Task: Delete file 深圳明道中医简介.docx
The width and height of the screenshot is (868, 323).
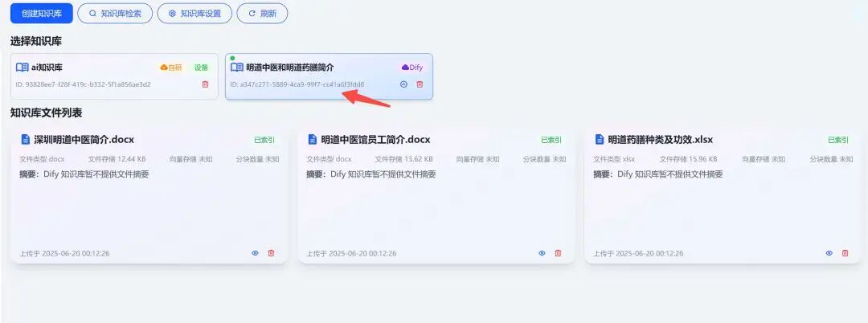Action: coord(272,253)
